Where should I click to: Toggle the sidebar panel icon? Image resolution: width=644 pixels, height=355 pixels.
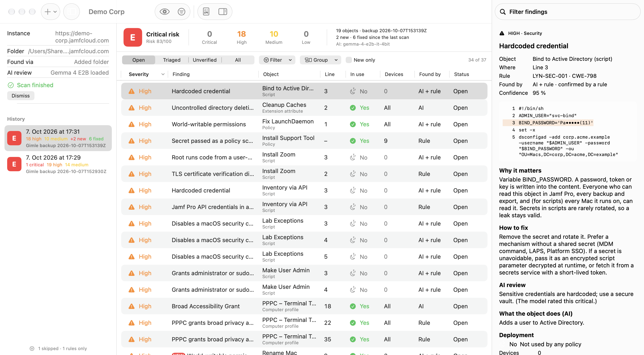[72, 11]
